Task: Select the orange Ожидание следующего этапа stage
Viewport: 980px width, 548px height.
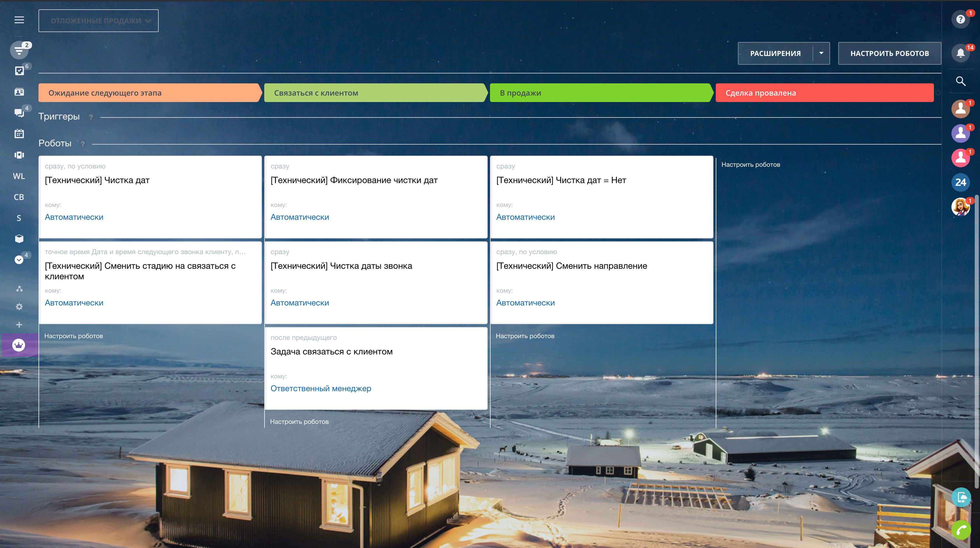Action: 149,93
